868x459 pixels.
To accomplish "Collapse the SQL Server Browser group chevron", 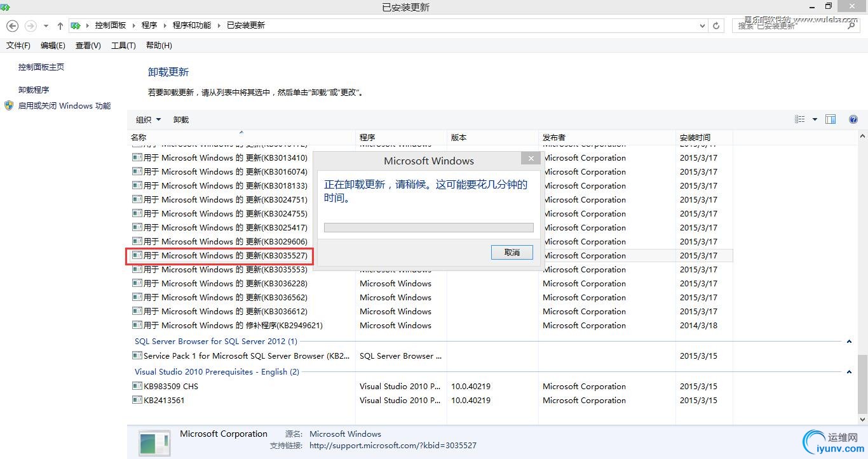I will [849, 342].
